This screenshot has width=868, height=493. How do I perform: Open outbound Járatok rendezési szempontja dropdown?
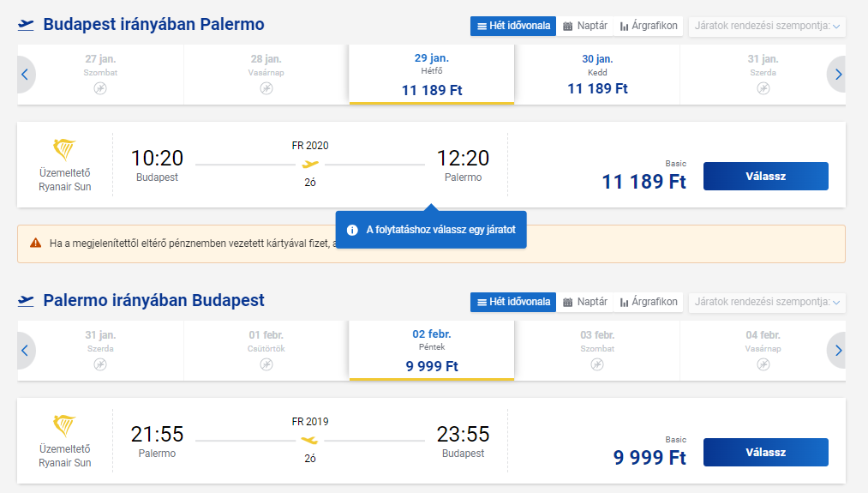point(767,26)
